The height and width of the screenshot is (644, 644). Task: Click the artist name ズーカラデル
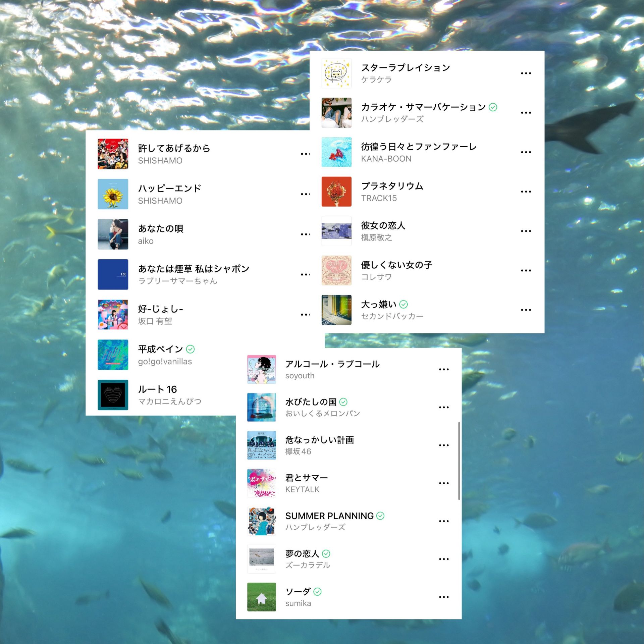308,565
